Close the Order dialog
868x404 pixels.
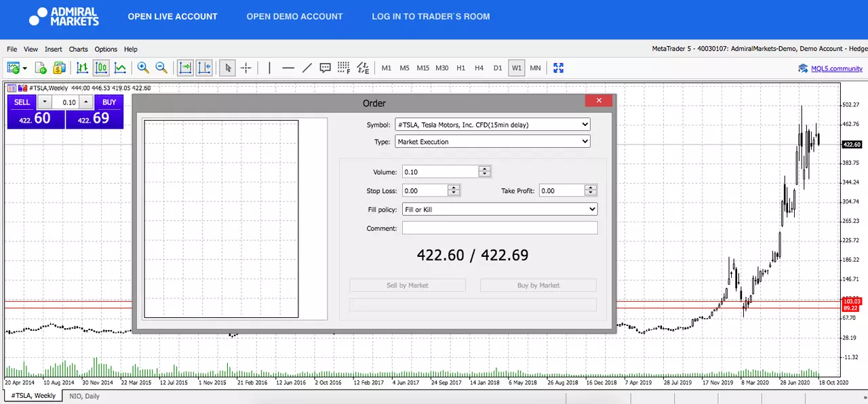pyautogui.click(x=599, y=101)
